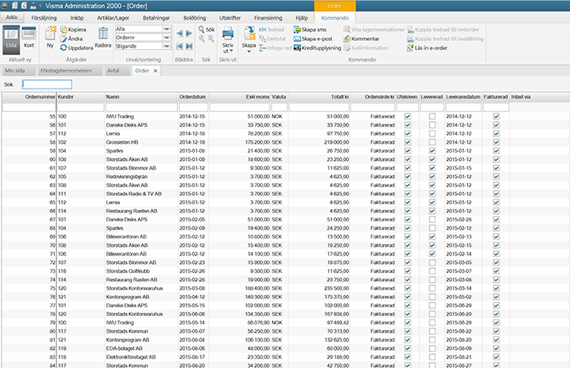Click the Sök input field
The image size is (570, 368).
coord(47,84)
